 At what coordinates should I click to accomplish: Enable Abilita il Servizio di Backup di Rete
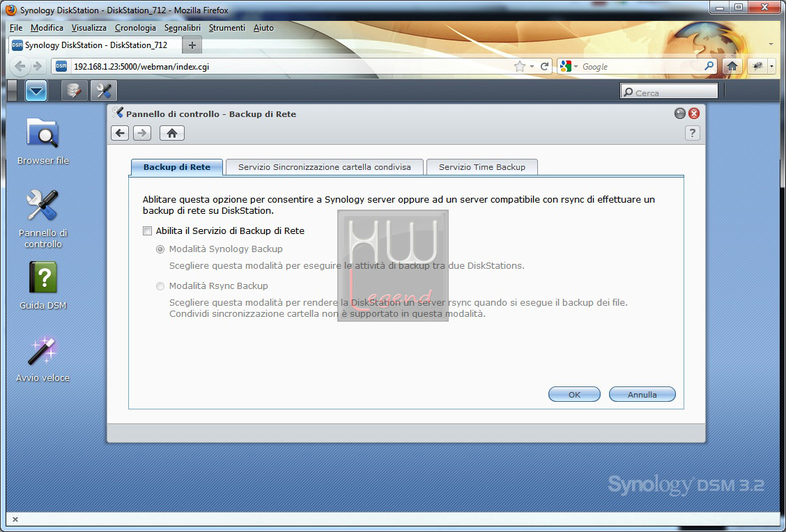pyautogui.click(x=148, y=231)
